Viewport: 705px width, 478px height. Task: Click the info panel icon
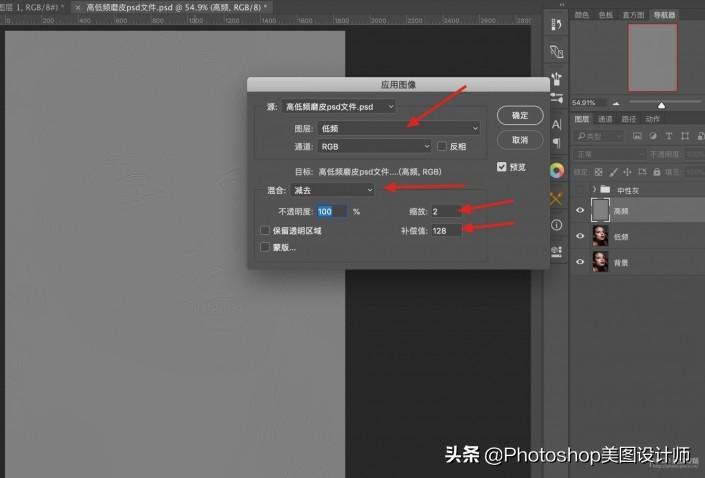[x=557, y=225]
